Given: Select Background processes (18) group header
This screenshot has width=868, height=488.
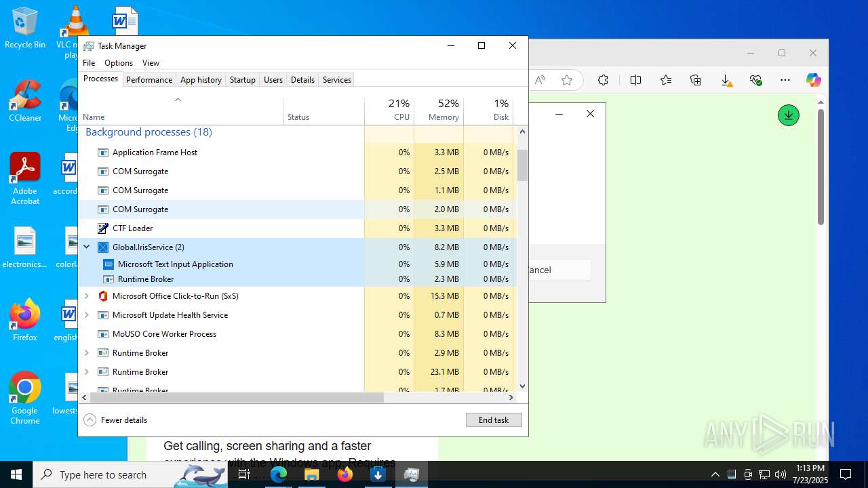Looking at the screenshot, I should tap(149, 132).
